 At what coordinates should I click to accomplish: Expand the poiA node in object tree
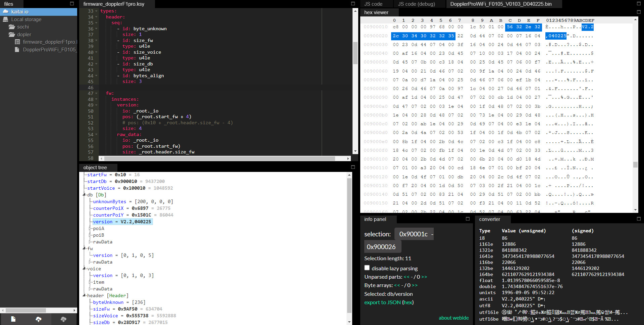[x=90, y=228]
